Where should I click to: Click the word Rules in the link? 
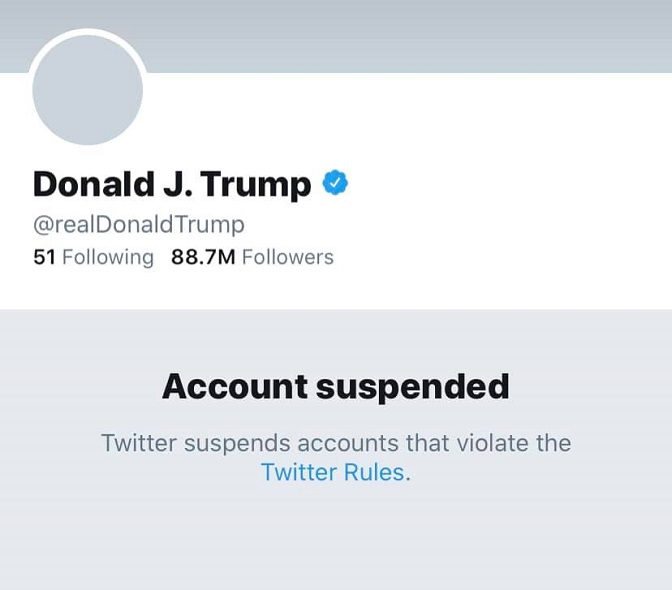click(x=376, y=473)
